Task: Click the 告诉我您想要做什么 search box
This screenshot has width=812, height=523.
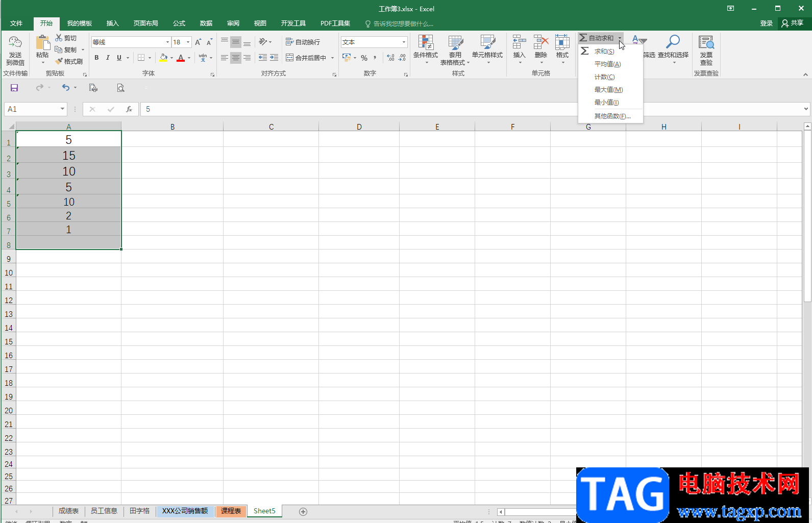Action: [400, 23]
